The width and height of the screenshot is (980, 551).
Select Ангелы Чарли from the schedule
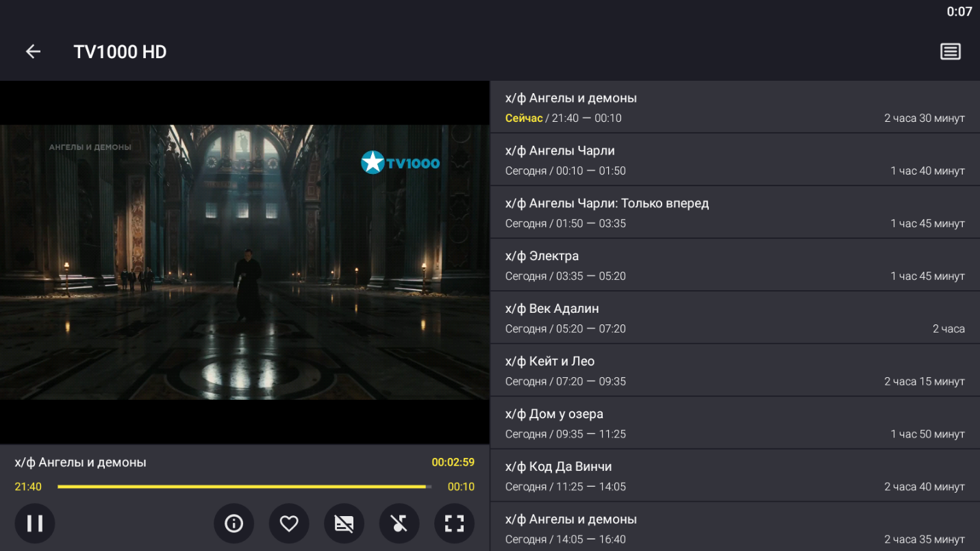[733, 159]
